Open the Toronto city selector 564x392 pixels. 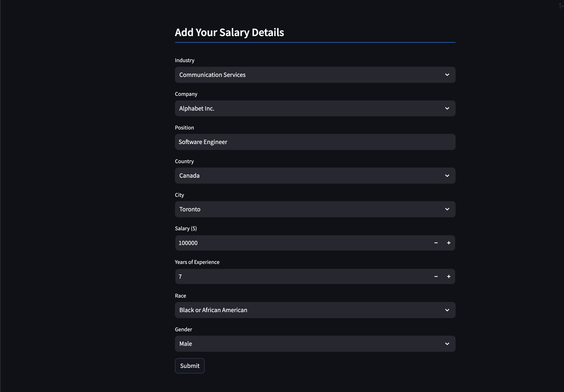(310, 209)
